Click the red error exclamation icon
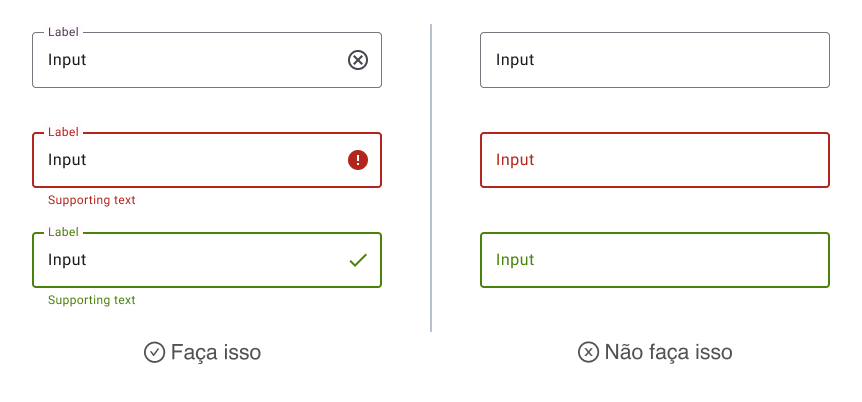The width and height of the screenshot is (862, 402). tap(358, 160)
